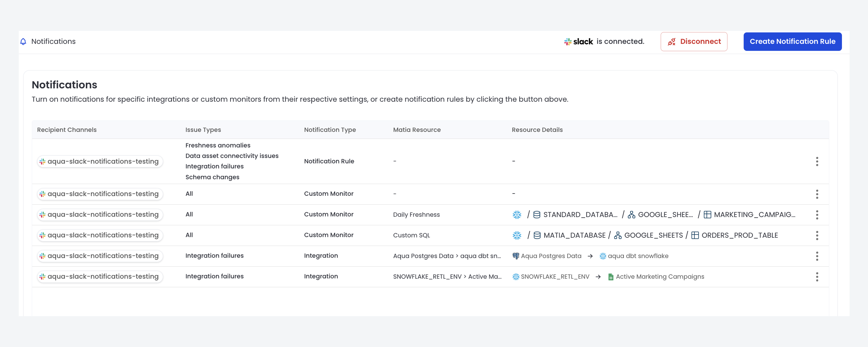Open the actions menu on the Daily Freshness row
The height and width of the screenshot is (347, 868).
[817, 214]
